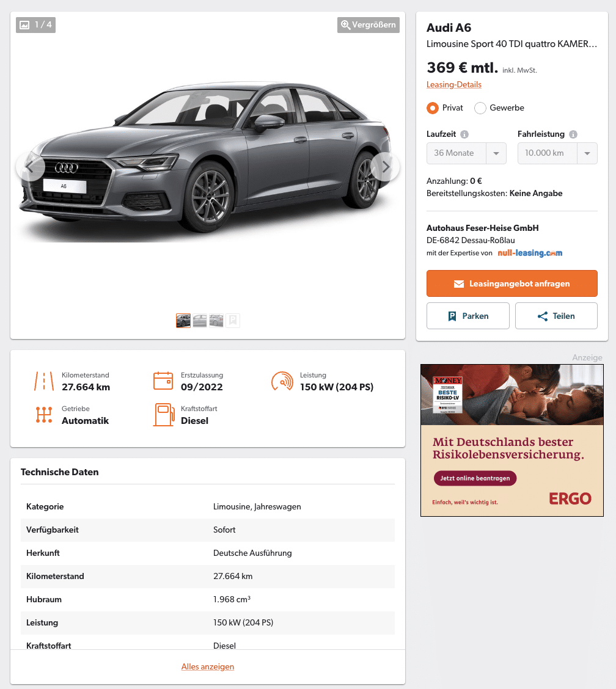Click the Kilometerstand road icon

44,381
